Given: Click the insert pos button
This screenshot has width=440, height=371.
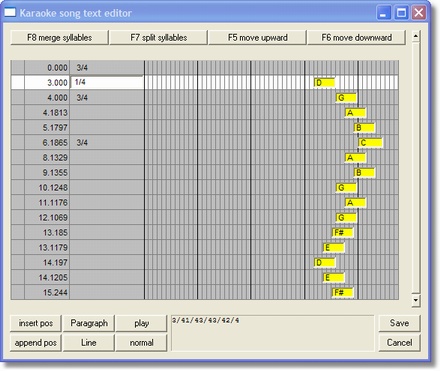Looking at the screenshot, I should click(36, 323).
